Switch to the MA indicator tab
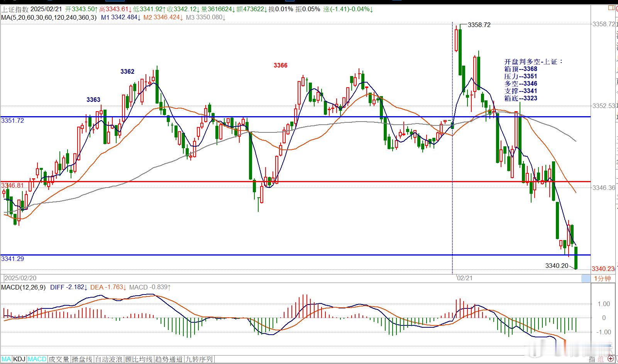618x364 pixels. point(6,359)
